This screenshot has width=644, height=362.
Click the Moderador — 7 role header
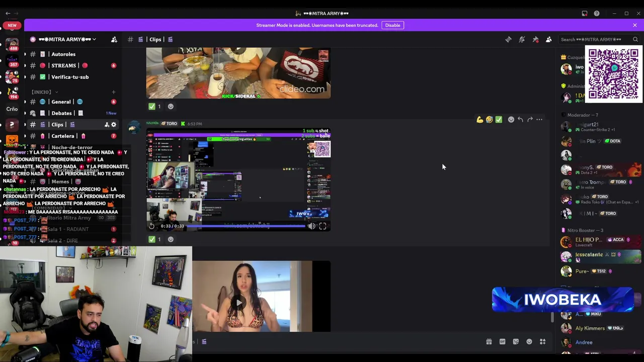tap(583, 115)
